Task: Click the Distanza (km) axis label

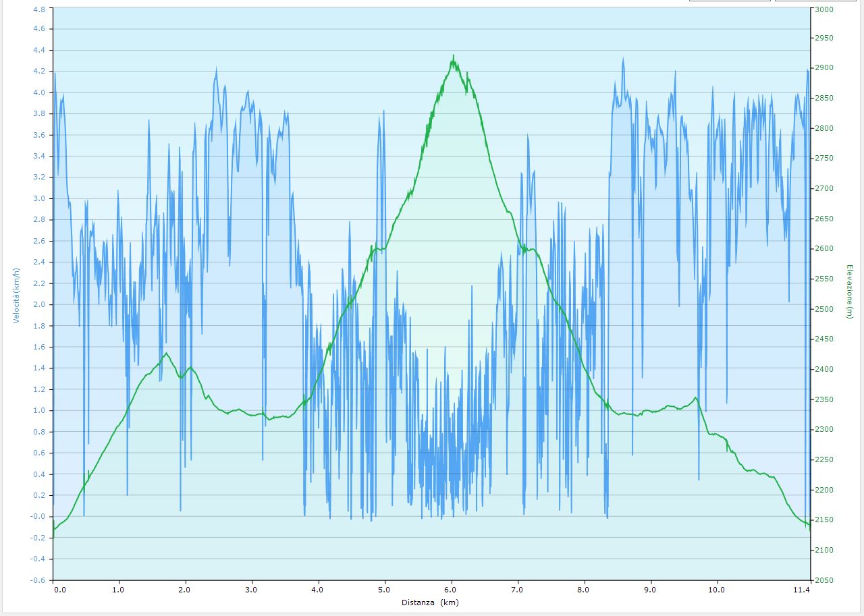Action: [430, 603]
